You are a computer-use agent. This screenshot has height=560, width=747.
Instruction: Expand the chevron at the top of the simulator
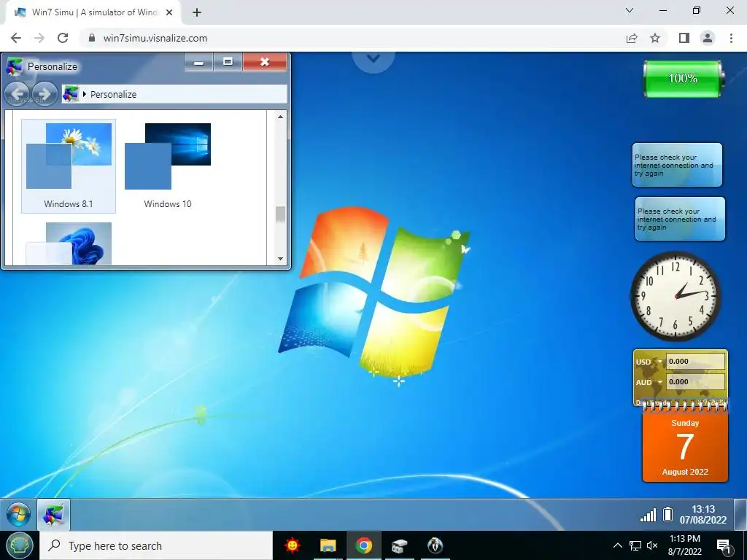point(373,58)
